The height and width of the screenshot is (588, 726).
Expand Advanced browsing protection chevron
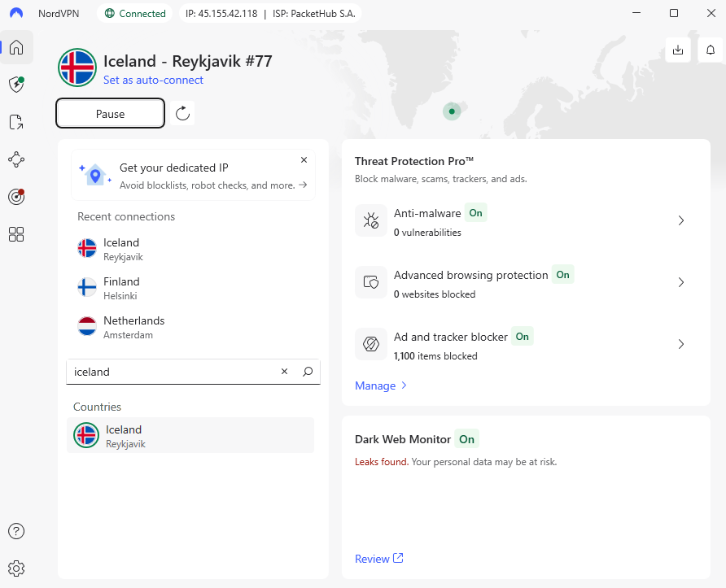click(x=680, y=282)
